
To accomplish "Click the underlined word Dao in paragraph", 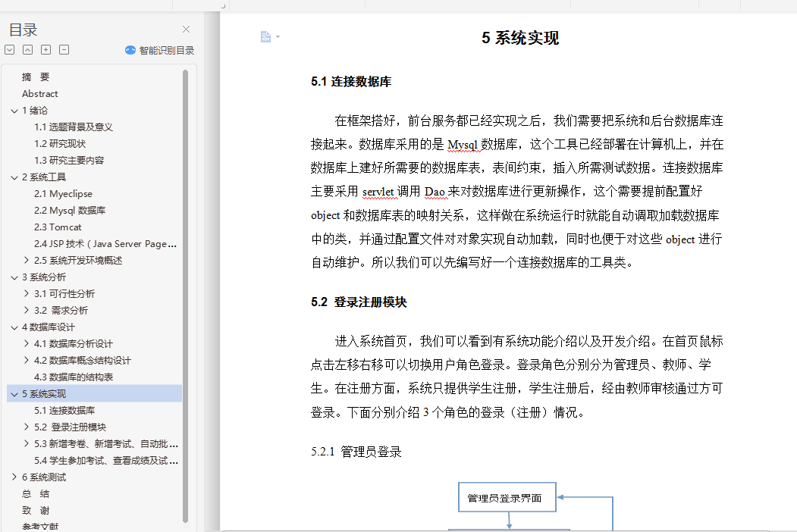I will (435, 192).
